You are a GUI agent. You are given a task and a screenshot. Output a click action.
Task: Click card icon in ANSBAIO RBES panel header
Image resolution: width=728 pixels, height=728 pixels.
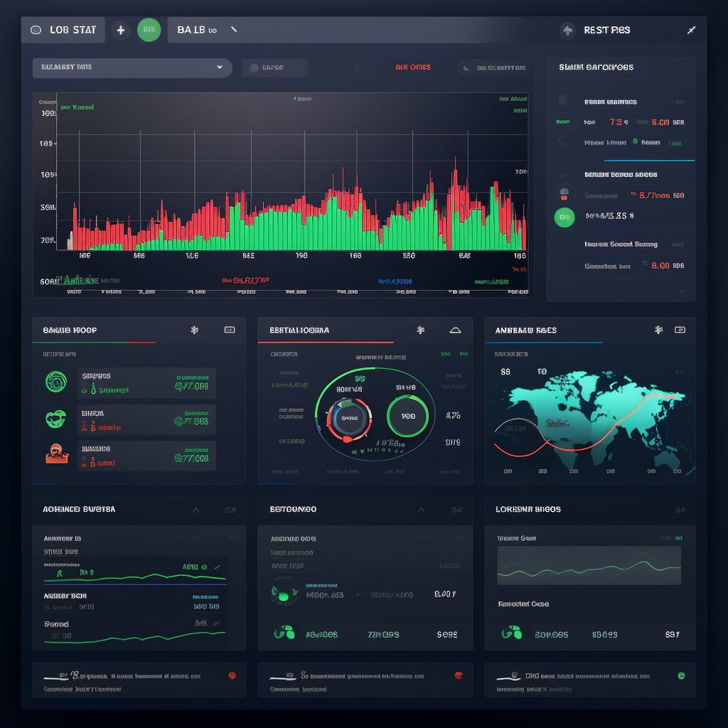tap(680, 330)
